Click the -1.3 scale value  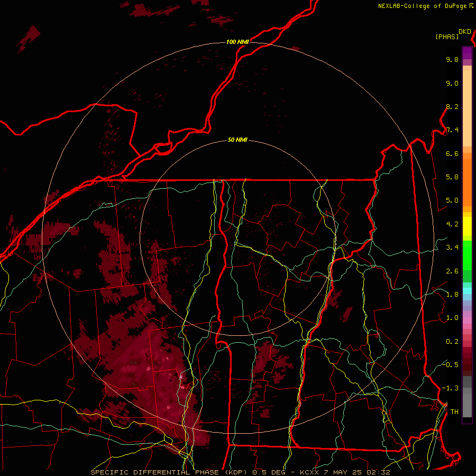point(450,388)
